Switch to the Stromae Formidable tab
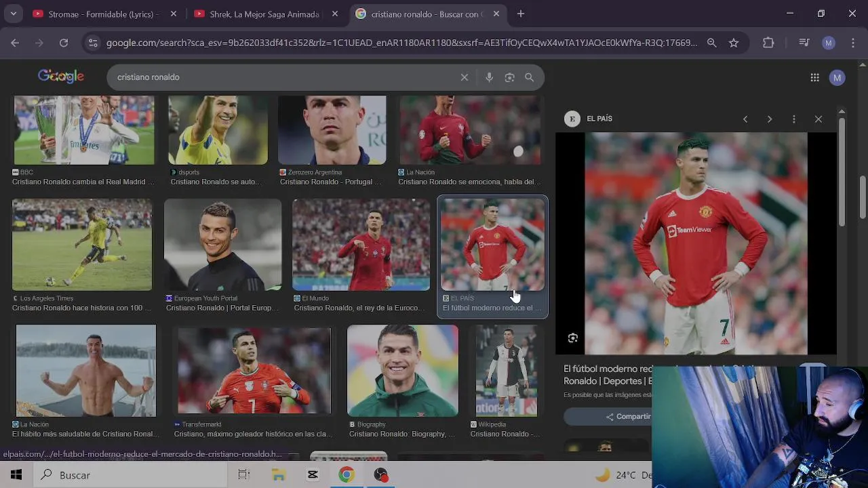868x488 pixels. pyautogui.click(x=105, y=14)
